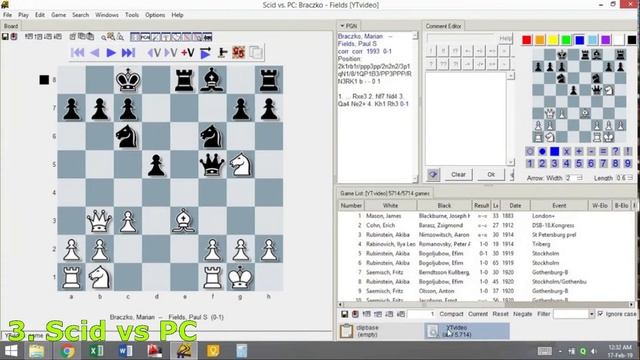Screen dimensions: 640x360
Task: Click the add variation (+V) icon
Action: tap(188, 52)
